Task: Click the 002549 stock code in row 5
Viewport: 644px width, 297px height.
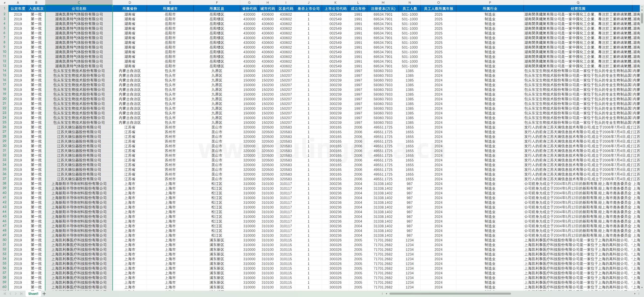Action: (336, 28)
